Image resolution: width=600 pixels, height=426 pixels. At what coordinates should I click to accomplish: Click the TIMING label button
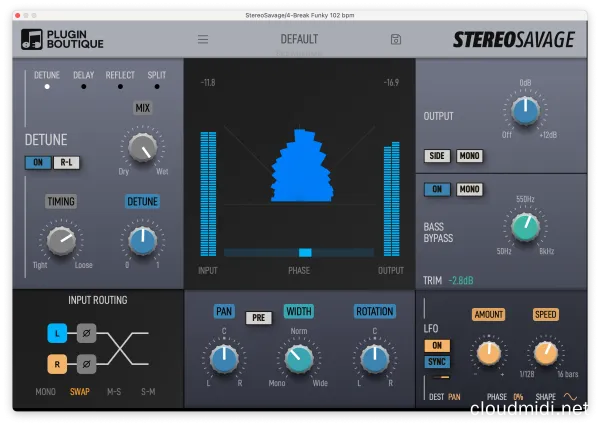(61, 201)
